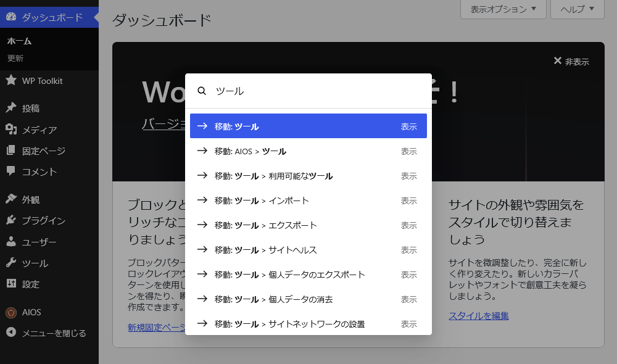This screenshot has height=364, width=617.
Task: Choose 移動: AIOS > ツール result
Action: coord(308,151)
